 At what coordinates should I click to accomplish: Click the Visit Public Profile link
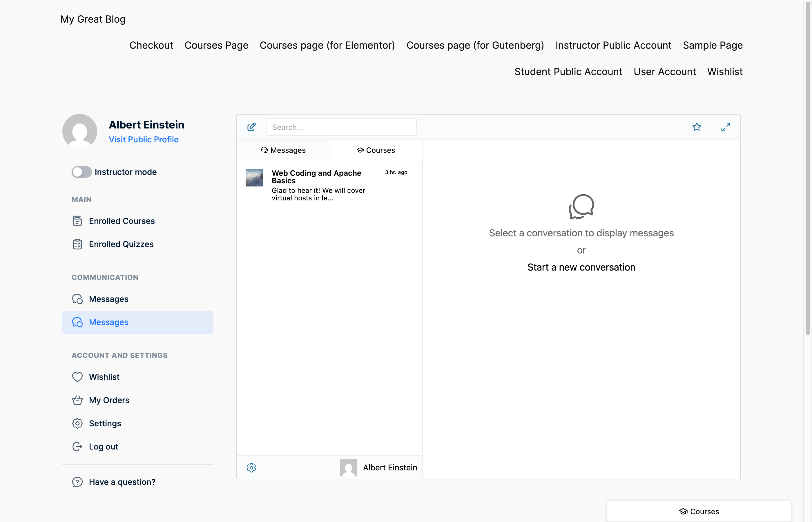click(143, 139)
